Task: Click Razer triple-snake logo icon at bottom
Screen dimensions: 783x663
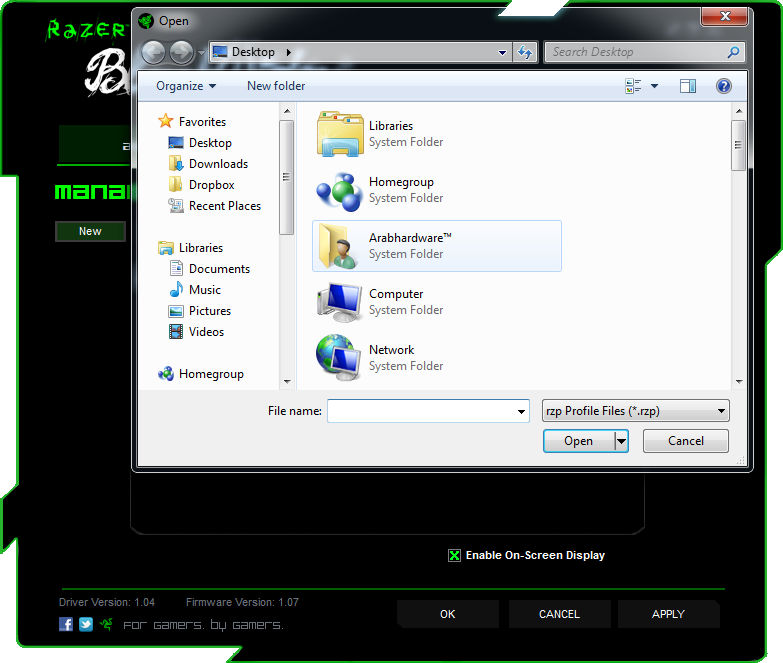Action: pos(106,624)
